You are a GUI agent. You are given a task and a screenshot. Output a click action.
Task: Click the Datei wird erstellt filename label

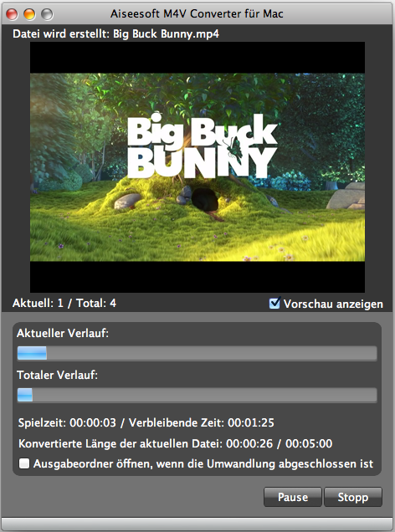pyautogui.click(x=115, y=34)
